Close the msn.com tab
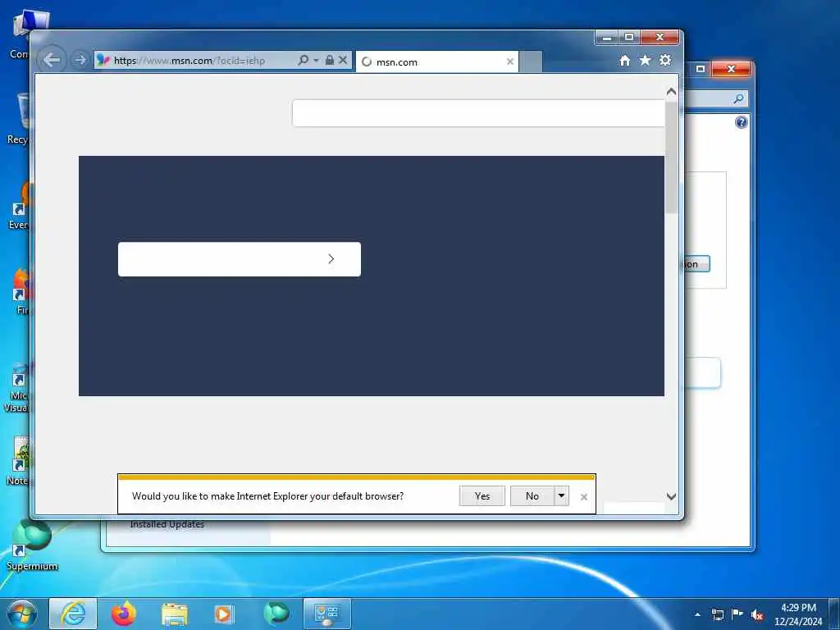The width and height of the screenshot is (840, 630). coord(510,62)
